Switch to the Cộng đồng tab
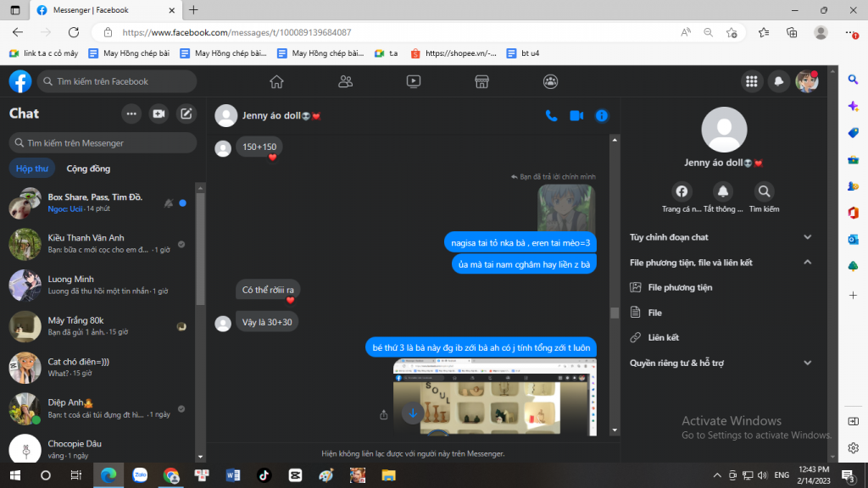The image size is (868, 488). pyautogui.click(x=88, y=169)
